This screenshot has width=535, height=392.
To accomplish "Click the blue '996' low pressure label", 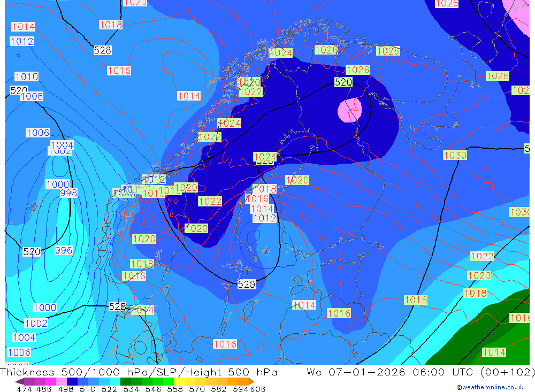I will tap(64, 250).
